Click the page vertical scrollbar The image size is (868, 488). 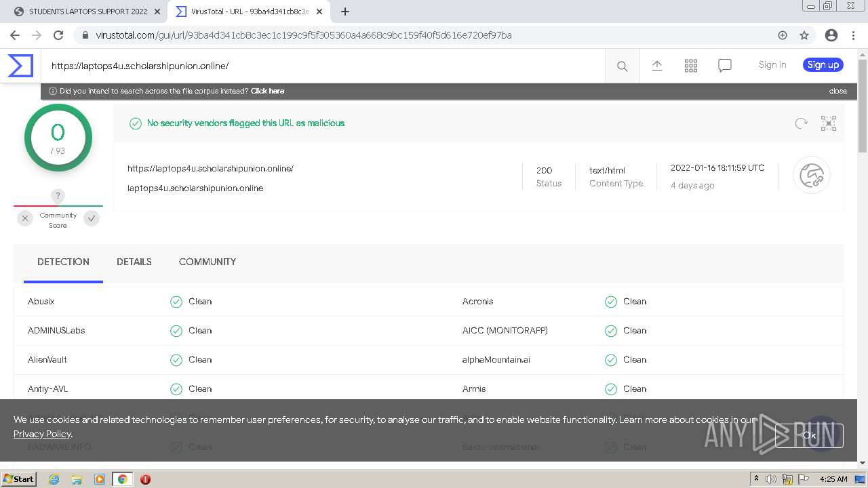point(863,106)
